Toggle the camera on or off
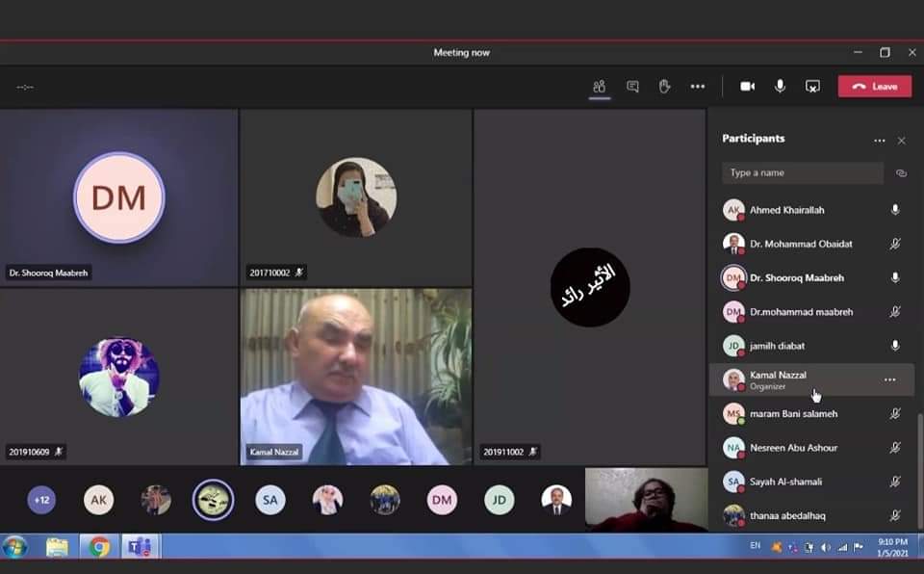The width and height of the screenshot is (924, 574). (747, 87)
